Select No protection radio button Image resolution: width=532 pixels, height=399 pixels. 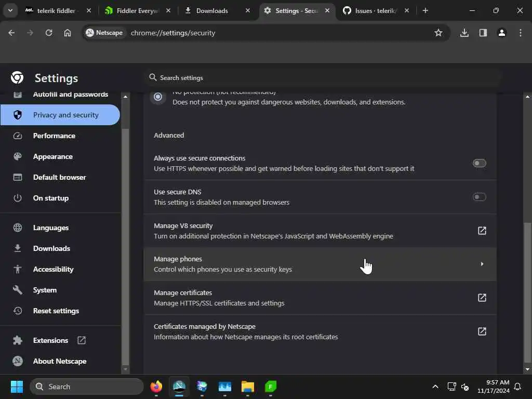coord(158,97)
